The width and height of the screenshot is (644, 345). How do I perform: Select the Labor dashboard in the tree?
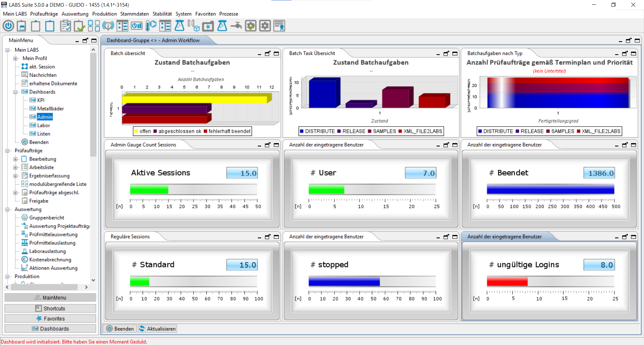point(44,125)
